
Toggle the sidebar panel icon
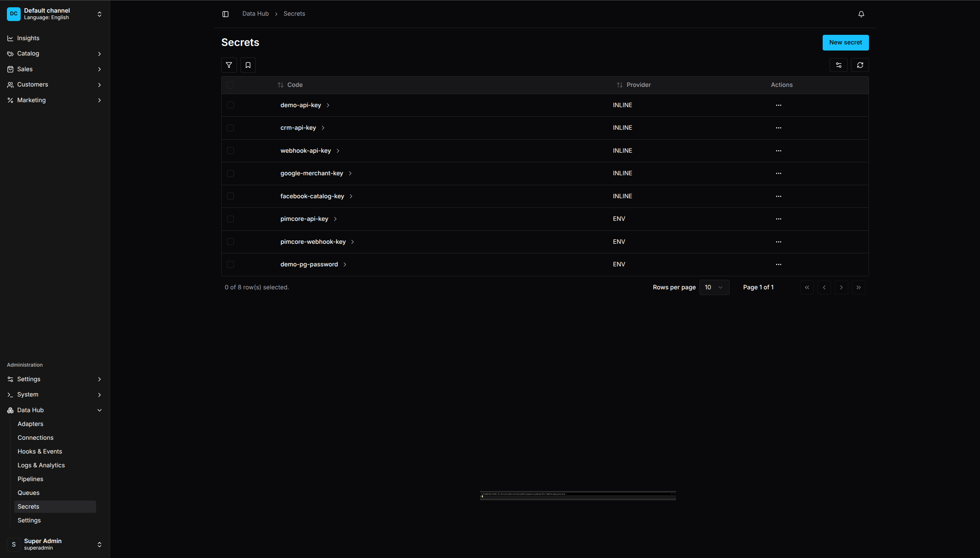(x=225, y=14)
